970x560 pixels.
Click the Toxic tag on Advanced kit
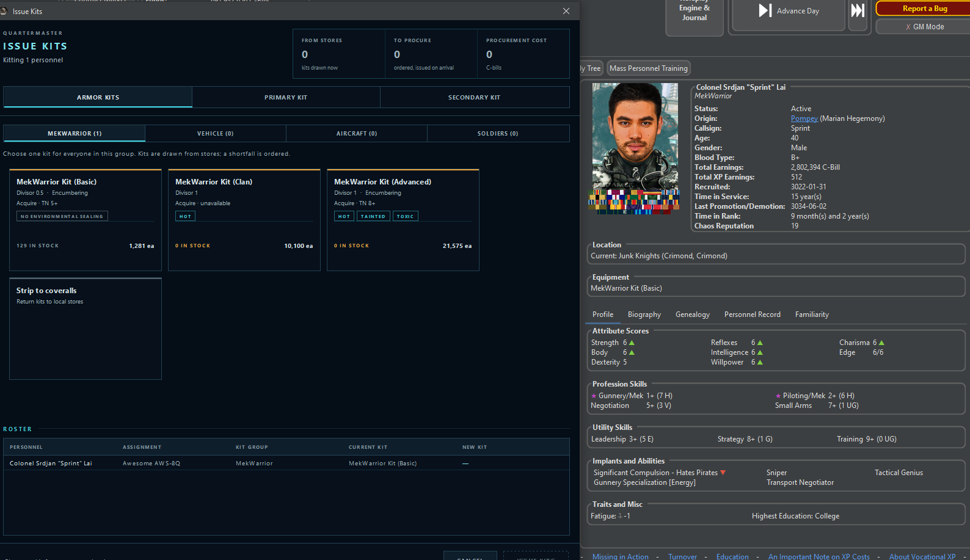click(406, 216)
